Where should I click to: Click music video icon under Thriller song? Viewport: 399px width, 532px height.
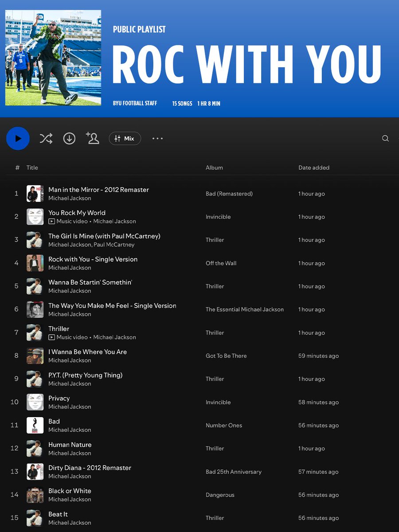coord(51,337)
